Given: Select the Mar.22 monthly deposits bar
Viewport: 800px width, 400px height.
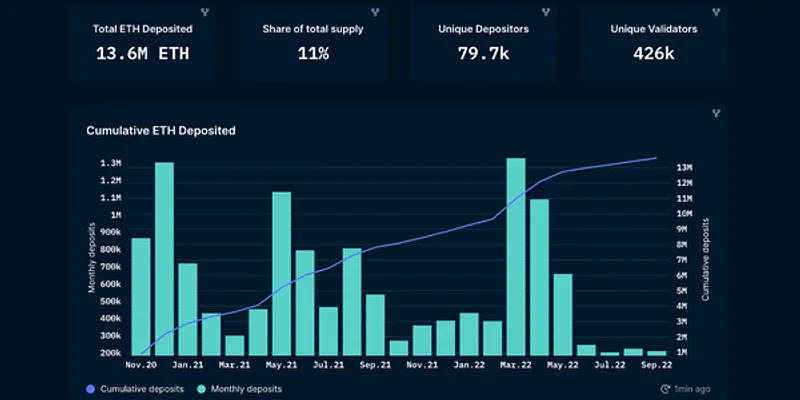Looking at the screenshot, I should [x=516, y=257].
